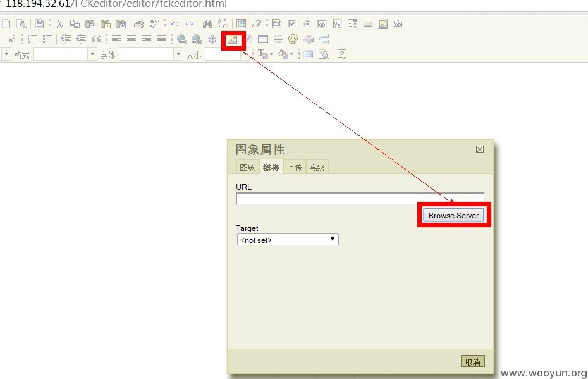
Task: Insert a Table
Action: pyautogui.click(x=263, y=39)
